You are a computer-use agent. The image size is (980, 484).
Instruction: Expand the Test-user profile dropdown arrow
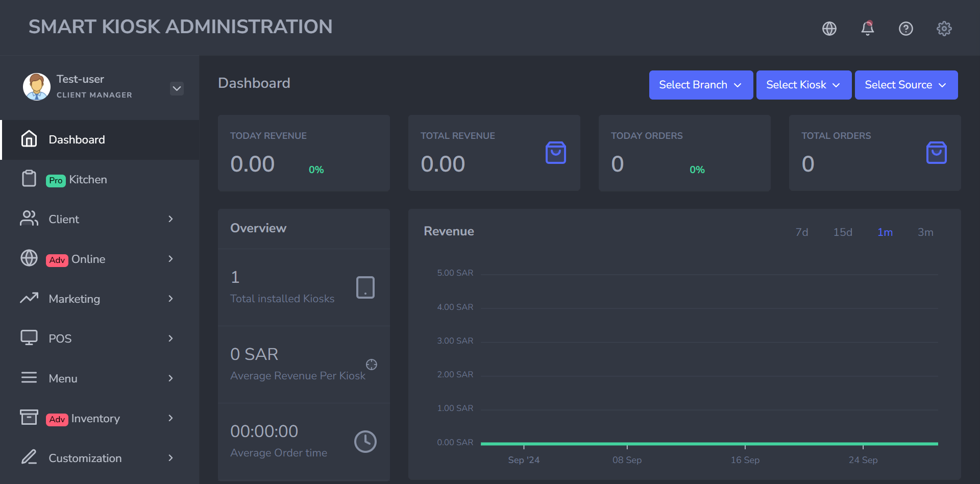point(177,88)
